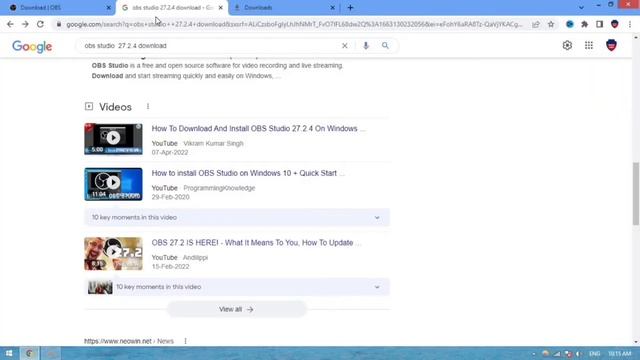Close the Download | OBS tab
640x360 pixels.
[109, 7]
